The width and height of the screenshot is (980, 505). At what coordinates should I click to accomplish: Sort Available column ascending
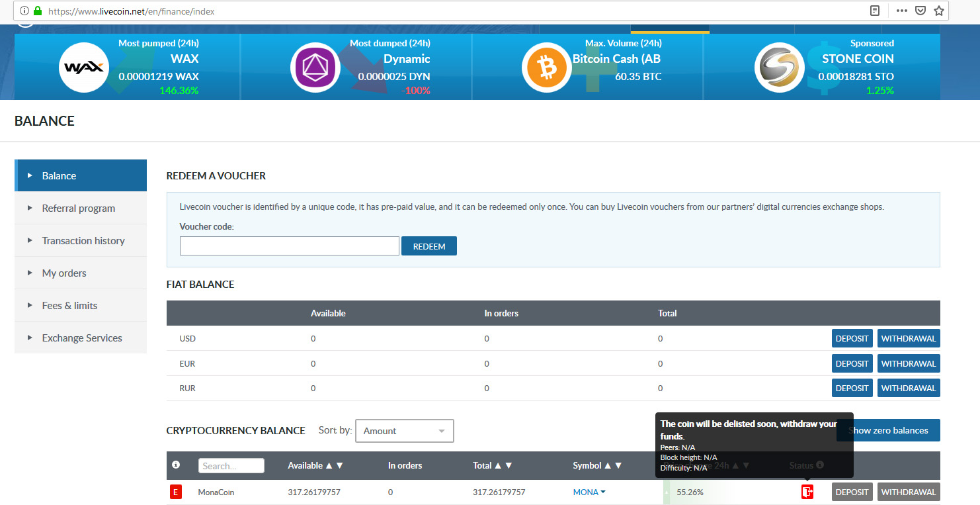pyautogui.click(x=329, y=465)
